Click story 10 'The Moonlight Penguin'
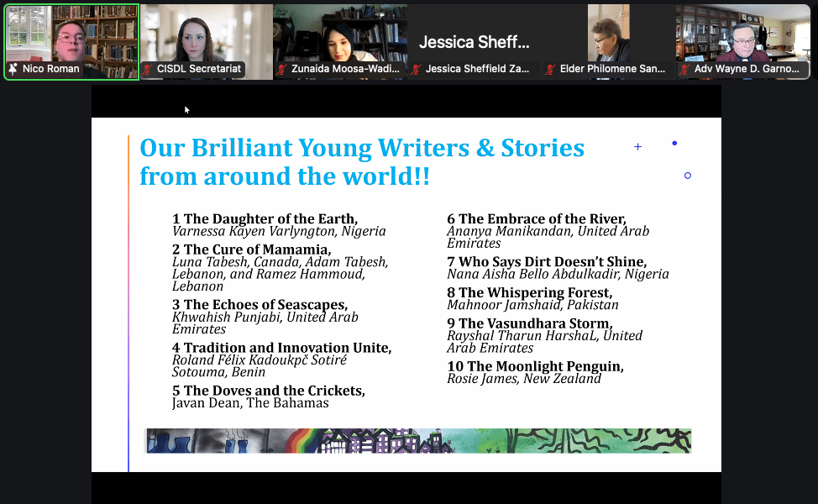The width and height of the screenshot is (818, 504). [x=536, y=366]
